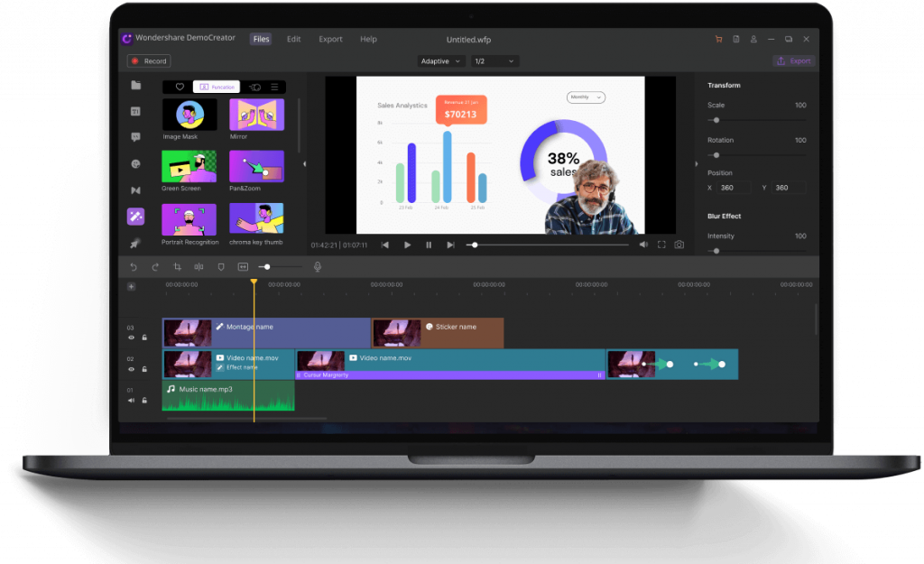The width and height of the screenshot is (924, 564).
Task: Click the purple Export button
Action: click(x=794, y=60)
